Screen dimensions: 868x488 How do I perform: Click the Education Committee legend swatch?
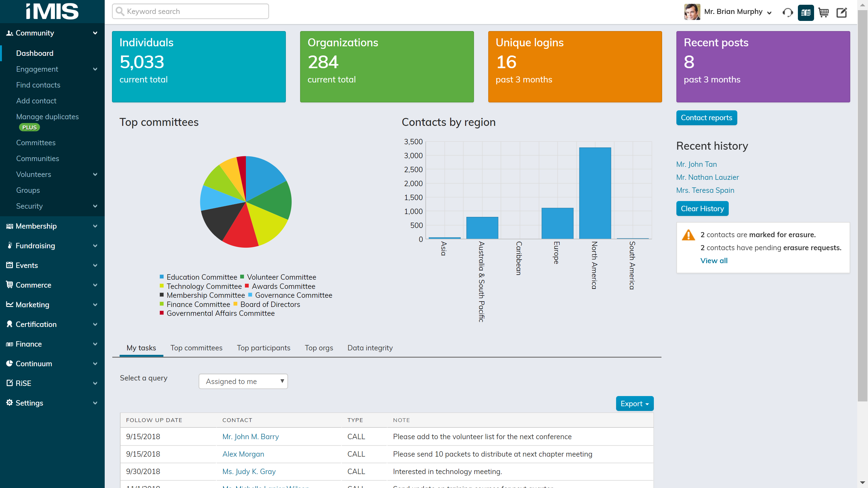pyautogui.click(x=162, y=277)
